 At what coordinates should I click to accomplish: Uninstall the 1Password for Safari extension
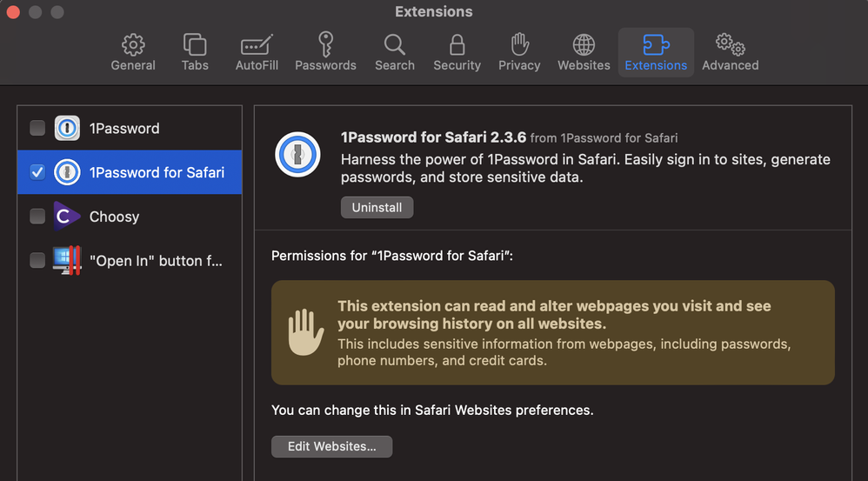pyautogui.click(x=377, y=208)
